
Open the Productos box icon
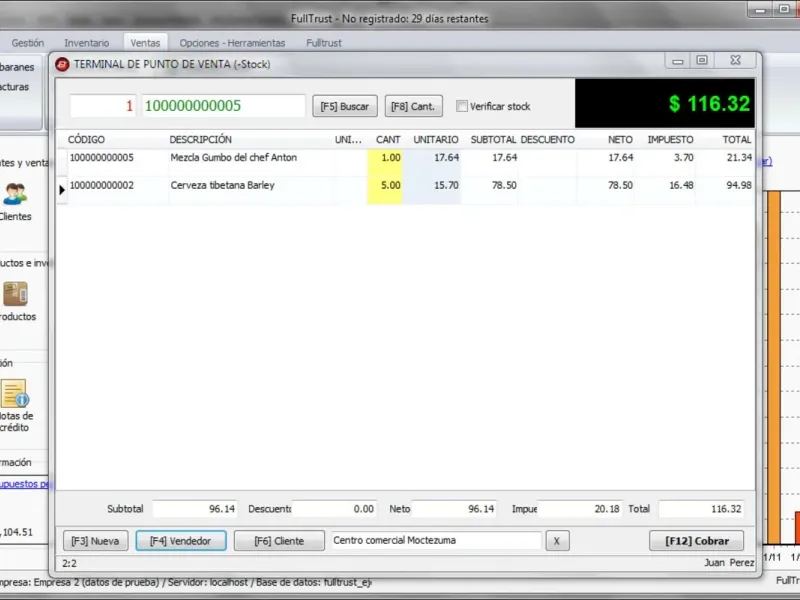point(15,294)
